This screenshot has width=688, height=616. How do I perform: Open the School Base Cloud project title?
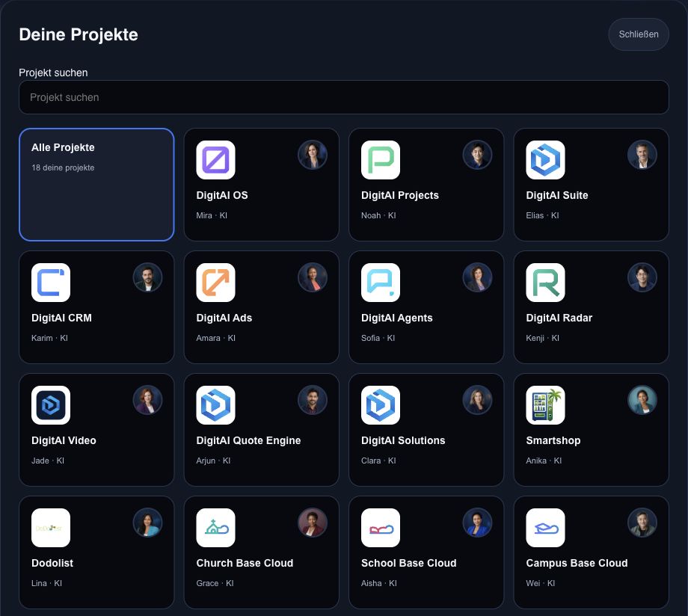tap(408, 563)
